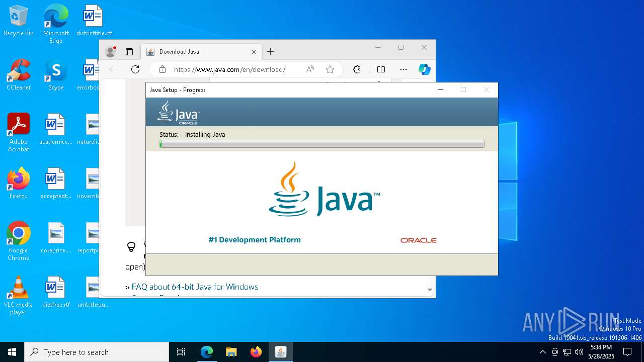Open clock showing 5:34 PM
Screen dimensions: 644x362
(601, 352)
